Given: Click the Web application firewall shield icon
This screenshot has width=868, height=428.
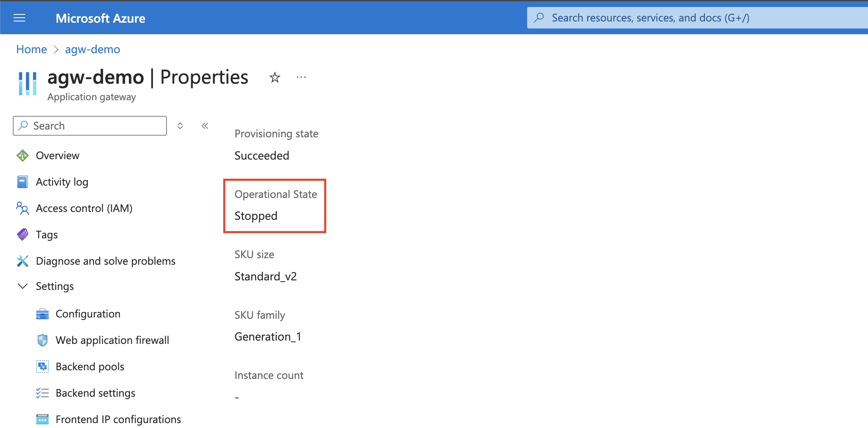Looking at the screenshot, I should (x=42, y=340).
